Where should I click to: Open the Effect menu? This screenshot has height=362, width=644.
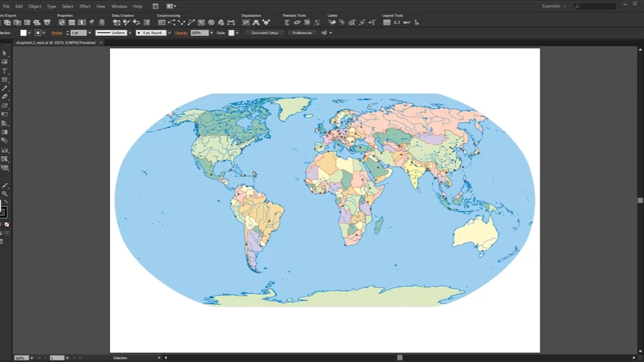(x=85, y=6)
